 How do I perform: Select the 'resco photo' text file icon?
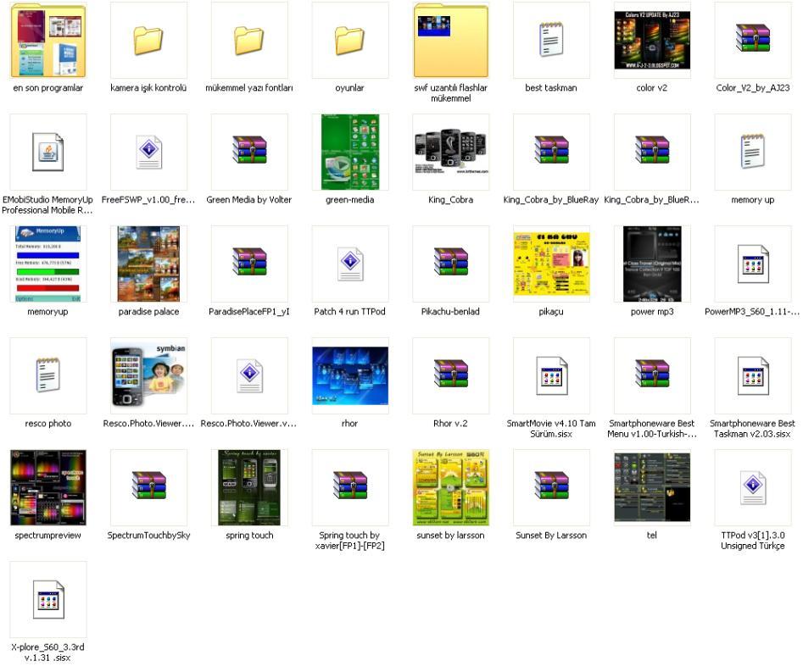pyautogui.click(x=48, y=375)
